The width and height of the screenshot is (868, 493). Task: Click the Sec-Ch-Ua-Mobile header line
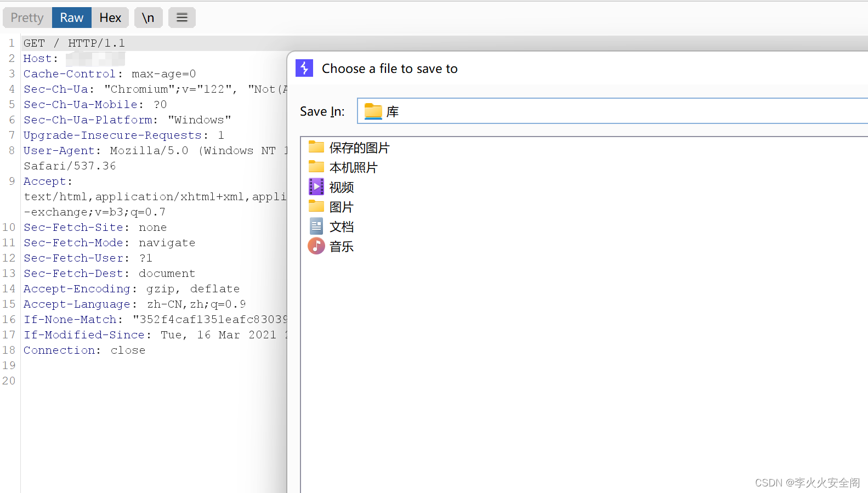[95, 104]
